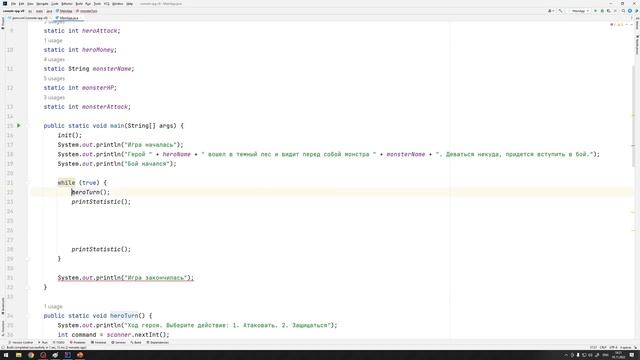
Task: Click second printStatistic() call before closing brace
Action: point(101,249)
